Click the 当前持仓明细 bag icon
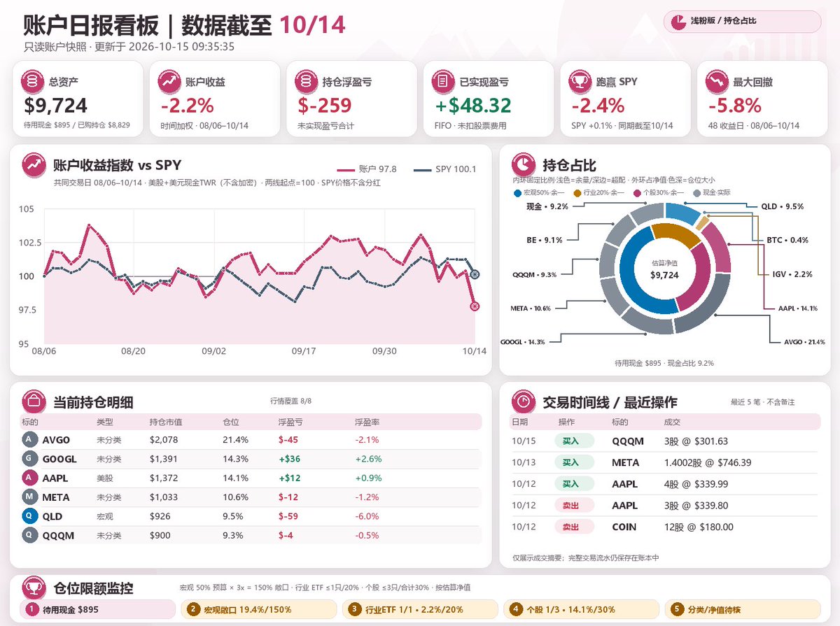The image size is (840, 626). click(x=34, y=402)
